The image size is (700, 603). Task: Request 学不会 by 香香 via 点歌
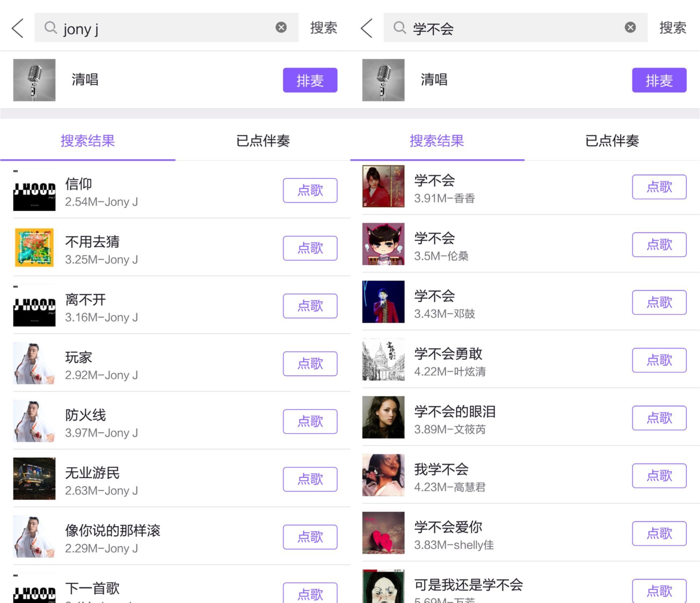[659, 187]
